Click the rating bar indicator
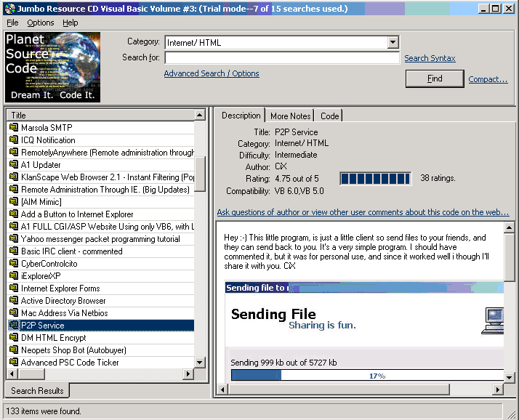This screenshot has height=420, width=519. [375, 179]
